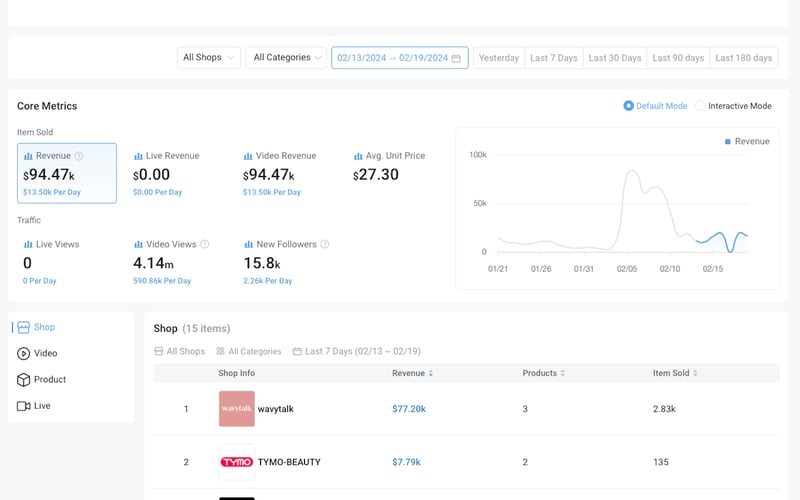800x500 pixels.
Task: Click the product box icon in sidebar
Action: coord(23,380)
